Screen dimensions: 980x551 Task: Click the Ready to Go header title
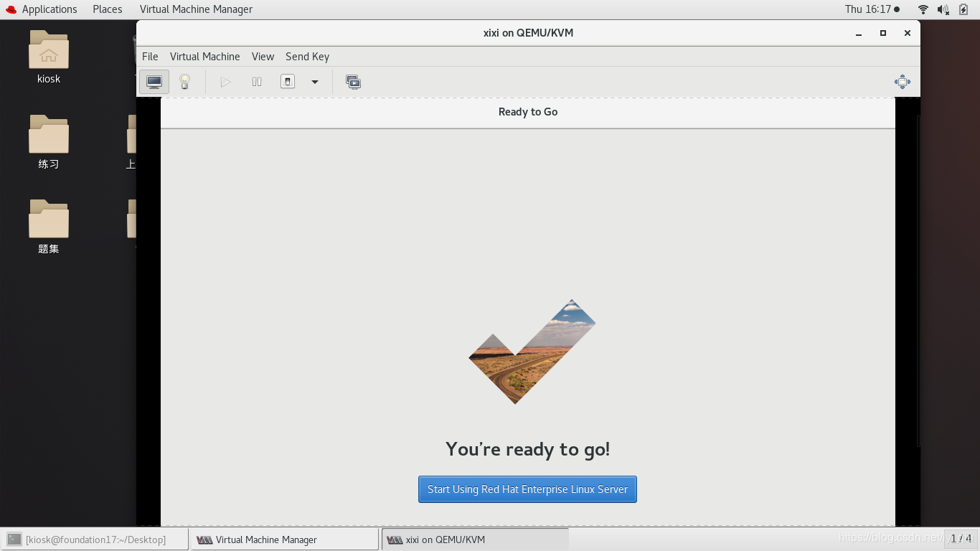pyautogui.click(x=528, y=112)
